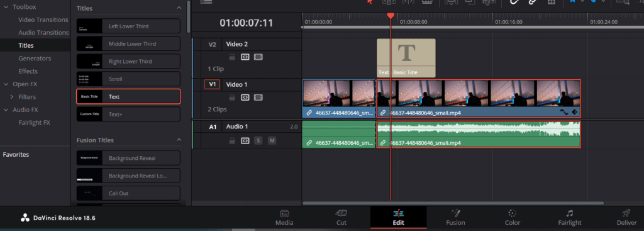Image resolution: width=644 pixels, height=231 pixels.
Task: Open Audio Transitions in Toolbox
Action: coord(43,33)
